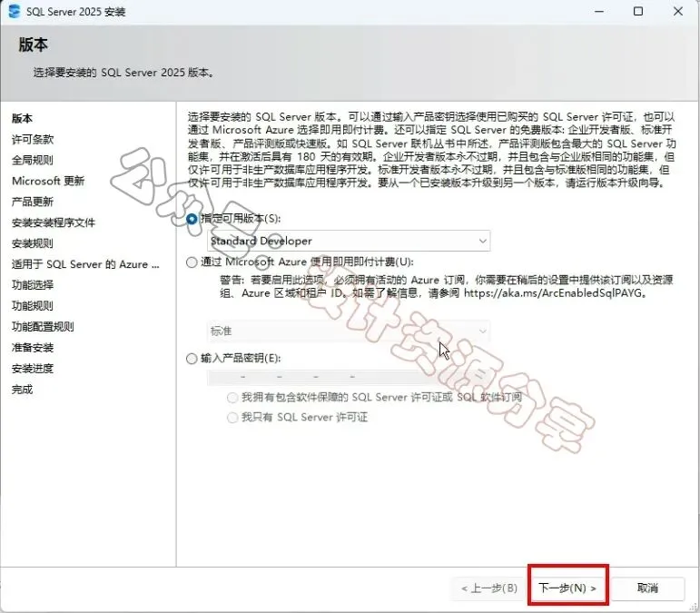Close the SQL Server 2025 安装 window
The image size is (700, 613).
pyautogui.click(x=678, y=11)
